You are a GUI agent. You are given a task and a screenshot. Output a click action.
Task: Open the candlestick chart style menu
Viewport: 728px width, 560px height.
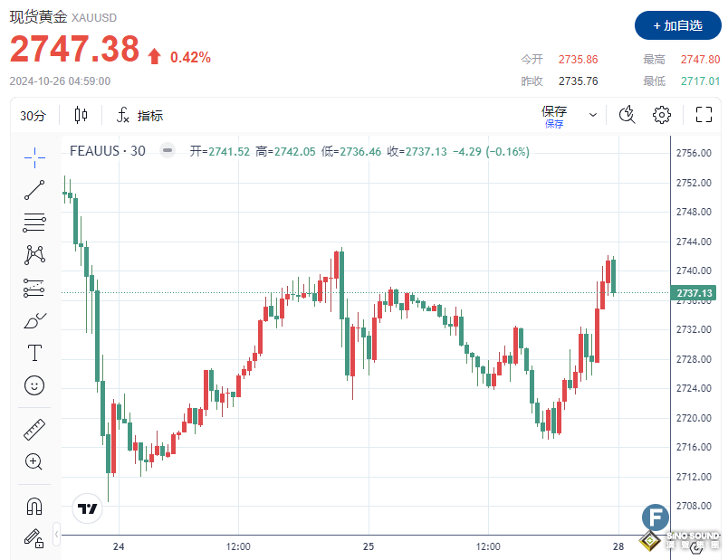81,115
